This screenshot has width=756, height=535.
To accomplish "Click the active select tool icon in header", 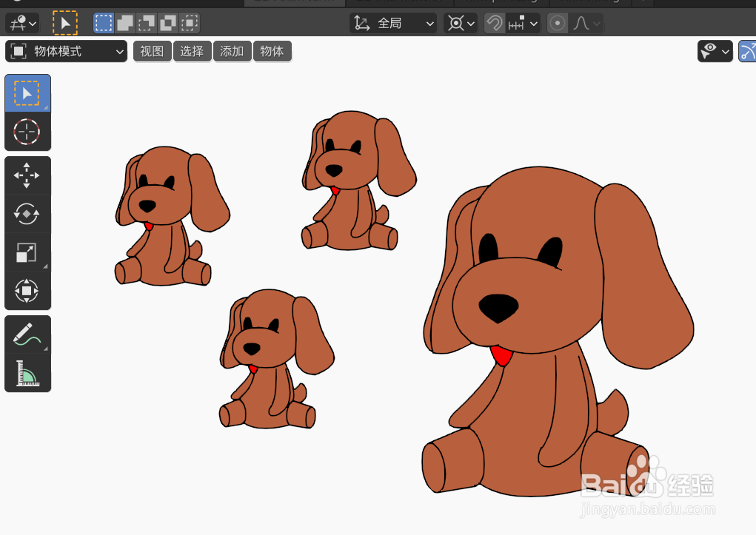I will pyautogui.click(x=65, y=23).
